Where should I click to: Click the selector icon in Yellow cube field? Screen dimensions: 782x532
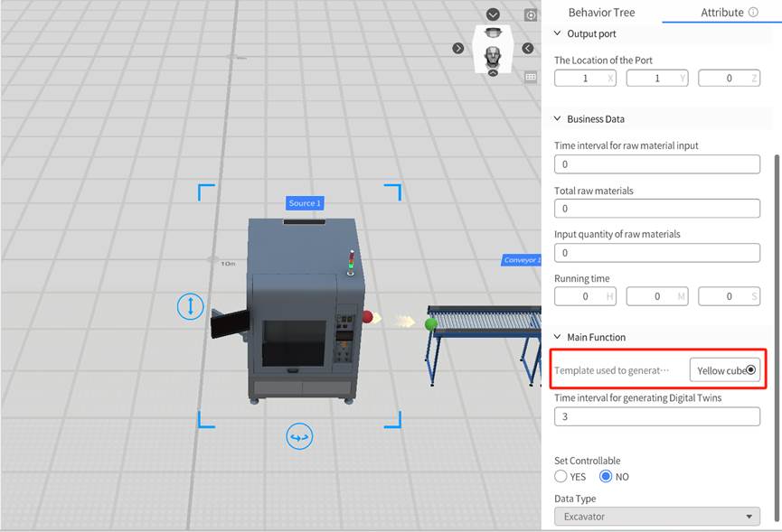[751, 370]
